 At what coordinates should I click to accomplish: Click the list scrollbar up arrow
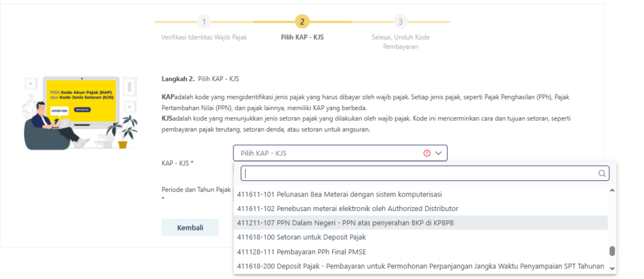pos(612,190)
